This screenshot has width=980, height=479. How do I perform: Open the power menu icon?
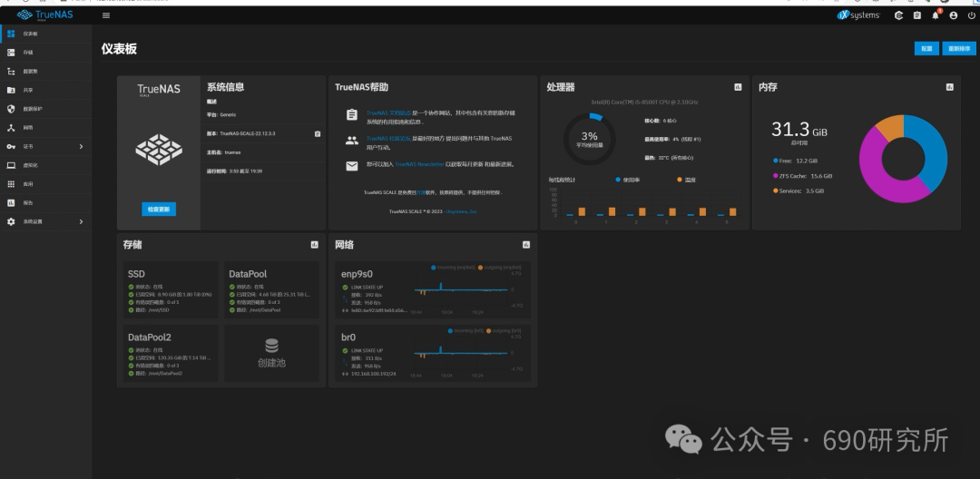click(x=971, y=15)
